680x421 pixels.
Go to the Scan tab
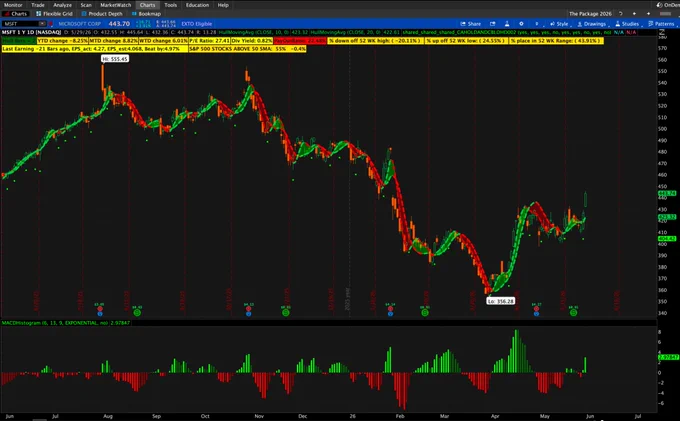click(86, 5)
